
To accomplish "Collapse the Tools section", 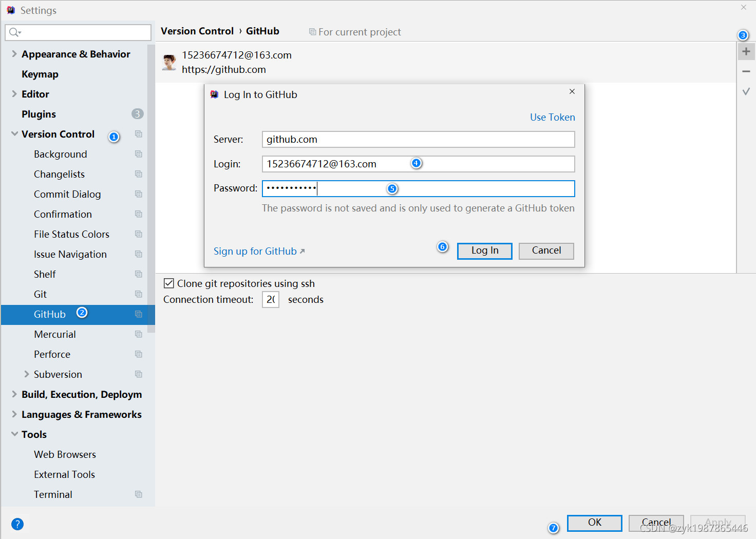I will point(14,434).
